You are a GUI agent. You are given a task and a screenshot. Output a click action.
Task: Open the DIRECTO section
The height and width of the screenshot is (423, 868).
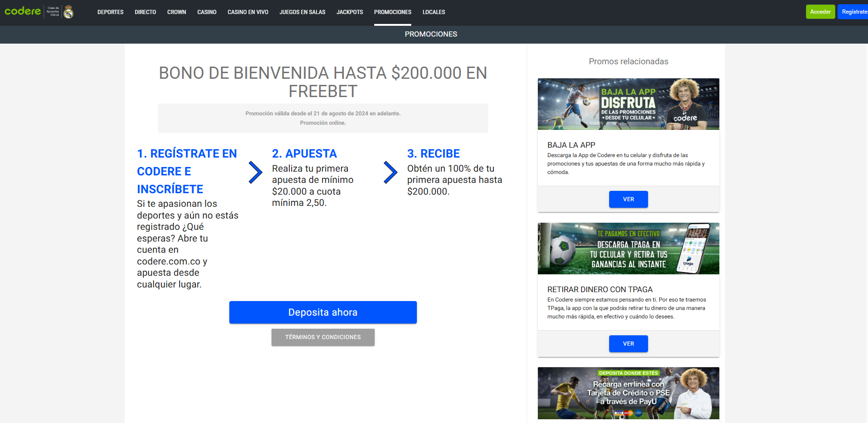145,12
